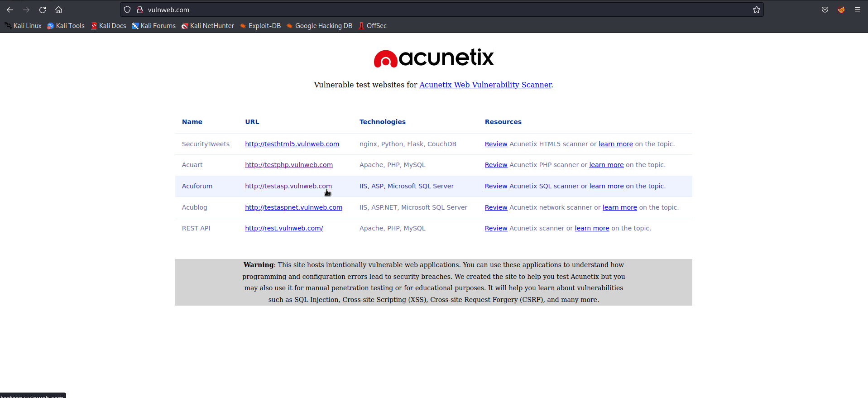Open the Kali NetHunter bookmark
Viewport: 868px width, 398px height.
[208, 26]
